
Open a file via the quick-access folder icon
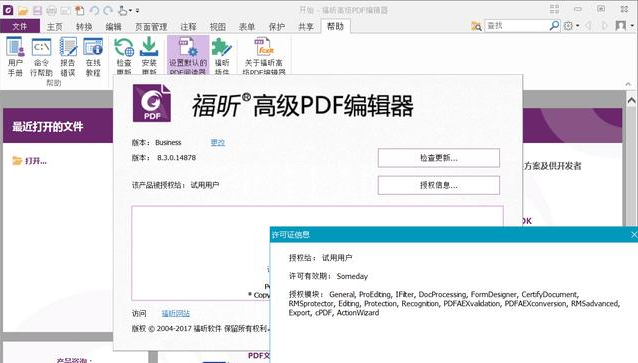pyautogui.click(x=23, y=10)
